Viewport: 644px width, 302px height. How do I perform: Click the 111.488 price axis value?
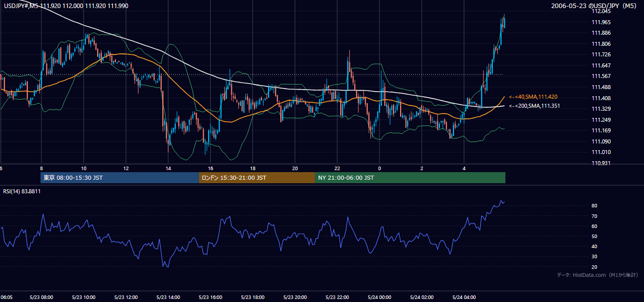(601, 87)
